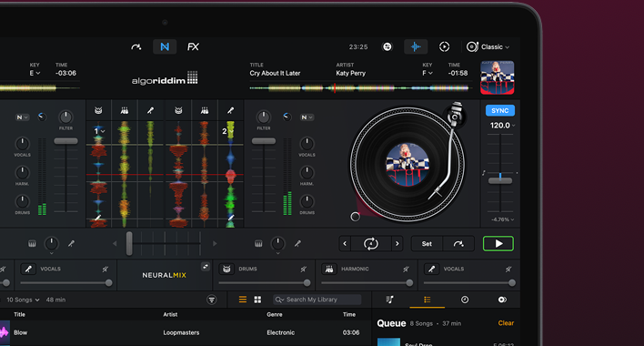Click the Katy Perry album artwork thumbnail

[497, 77]
